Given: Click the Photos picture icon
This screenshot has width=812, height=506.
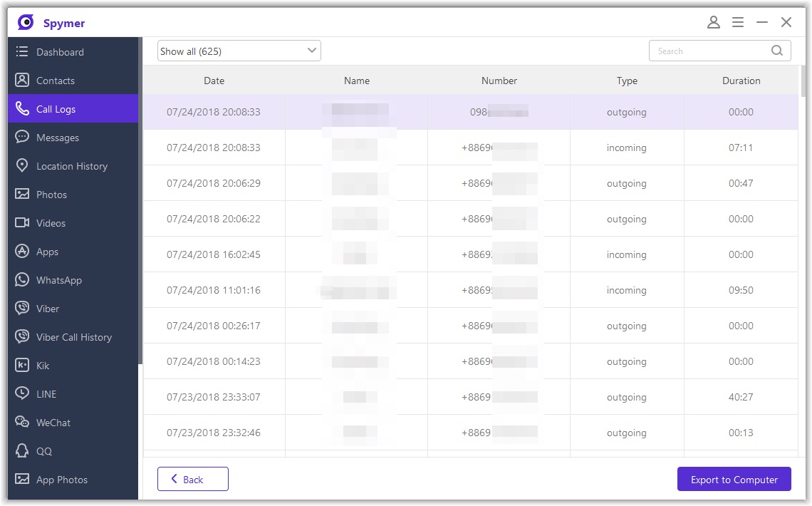Looking at the screenshot, I should click(22, 194).
